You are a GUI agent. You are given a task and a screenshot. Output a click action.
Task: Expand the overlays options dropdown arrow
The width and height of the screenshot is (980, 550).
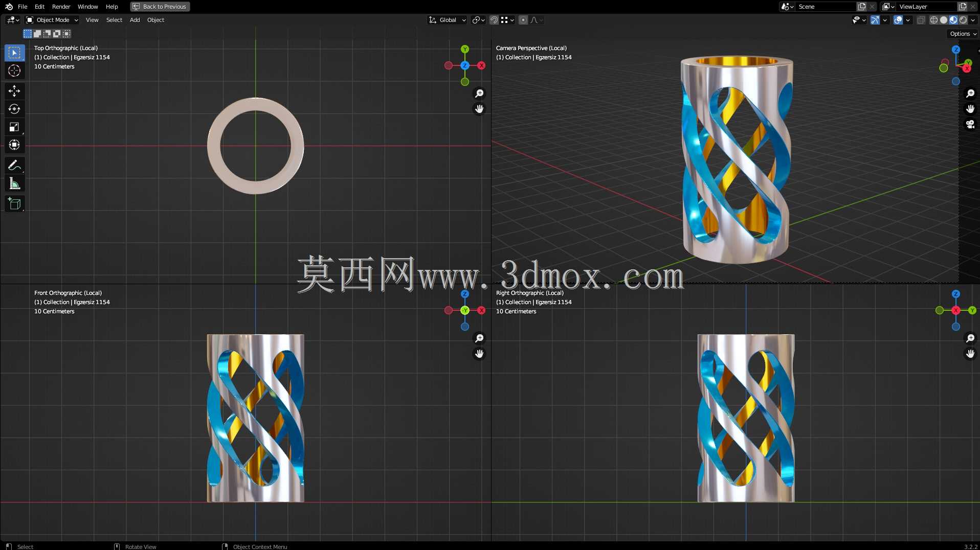[x=908, y=20]
